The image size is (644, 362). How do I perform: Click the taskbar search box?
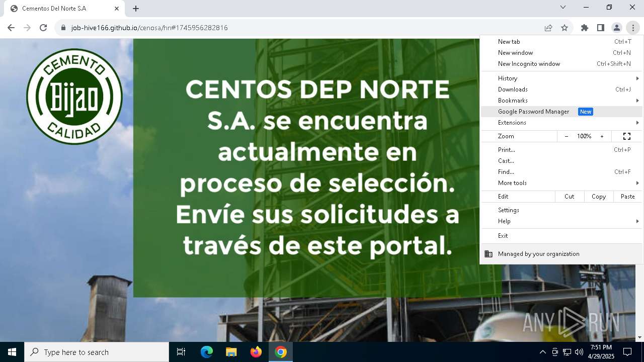coord(97,352)
